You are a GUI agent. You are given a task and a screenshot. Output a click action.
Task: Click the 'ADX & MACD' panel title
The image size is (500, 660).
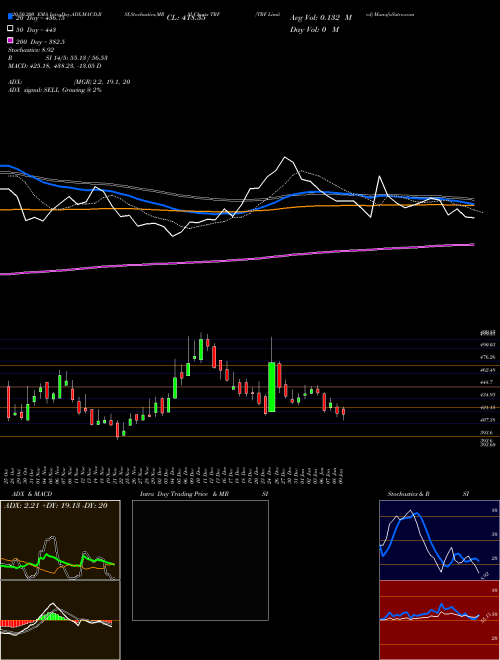[x=32, y=494]
